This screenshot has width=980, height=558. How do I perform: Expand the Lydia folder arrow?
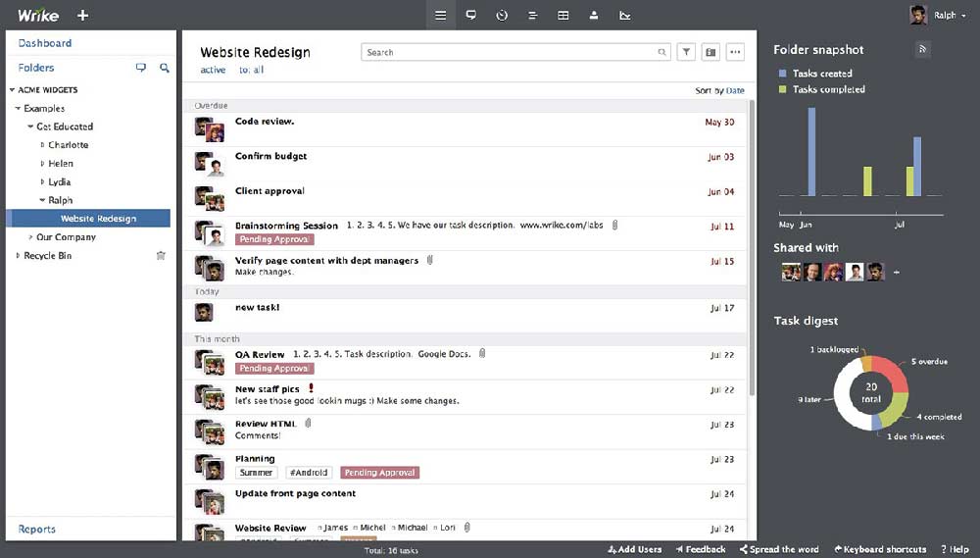[42, 181]
